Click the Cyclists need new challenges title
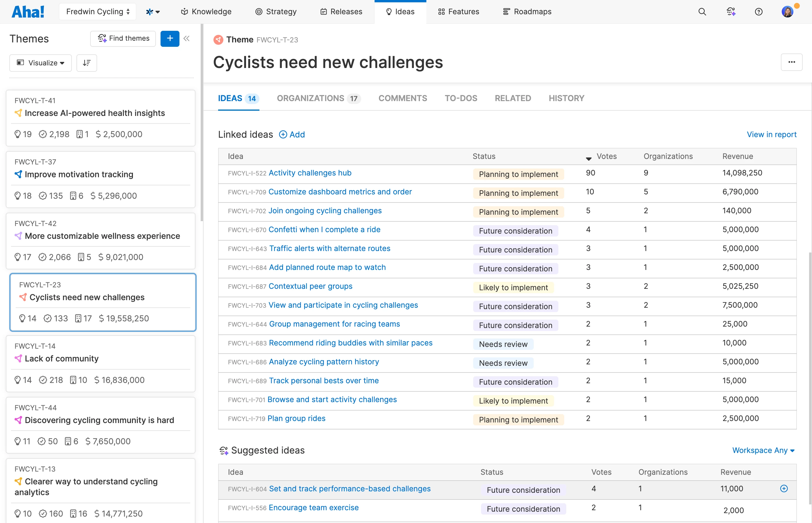812x523 pixels. (328, 62)
